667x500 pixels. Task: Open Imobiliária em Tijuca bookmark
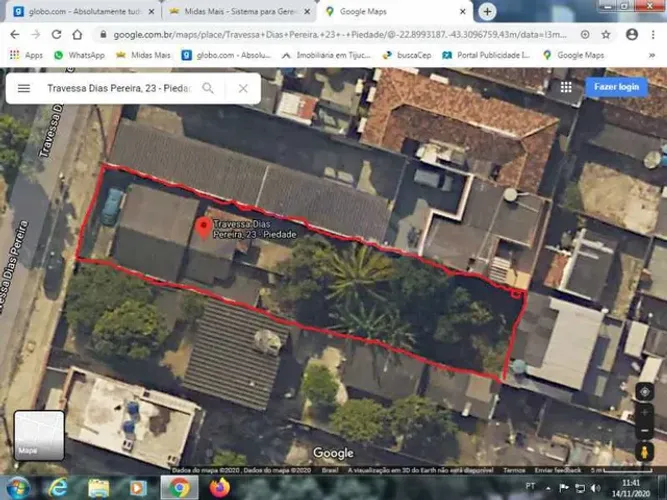(326, 55)
